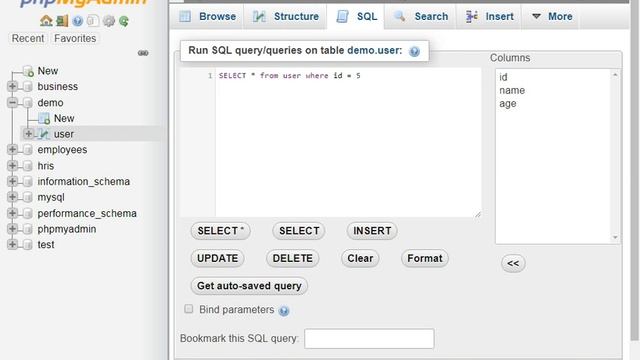Select the id column in Columns list
The width and height of the screenshot is (640, 360).
503,77
